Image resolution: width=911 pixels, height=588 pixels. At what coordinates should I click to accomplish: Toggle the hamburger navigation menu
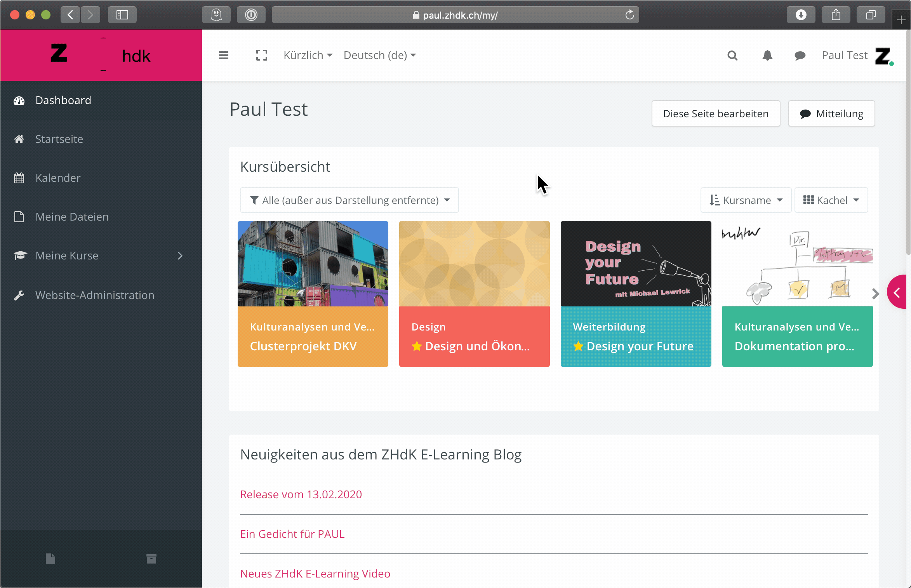pyautogui.click(x=224, y=56)
